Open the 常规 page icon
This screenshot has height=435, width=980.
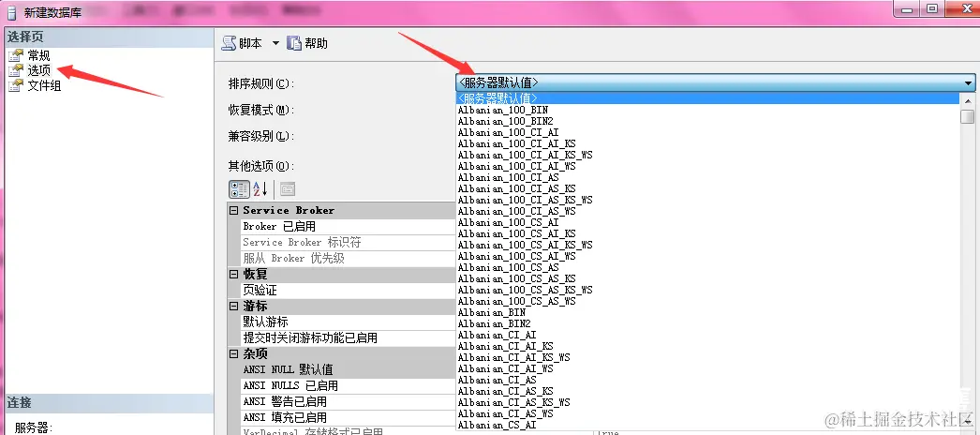(x=16, y=55)
